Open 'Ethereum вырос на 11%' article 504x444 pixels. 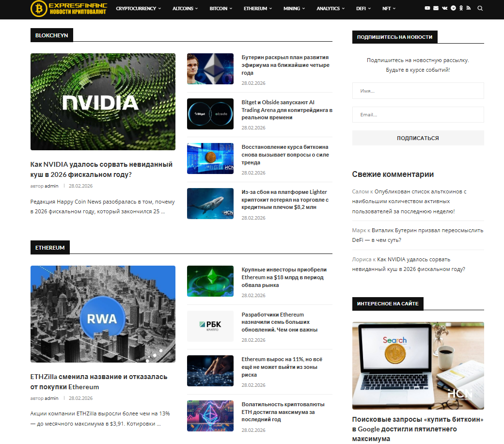tap(282, 367)
